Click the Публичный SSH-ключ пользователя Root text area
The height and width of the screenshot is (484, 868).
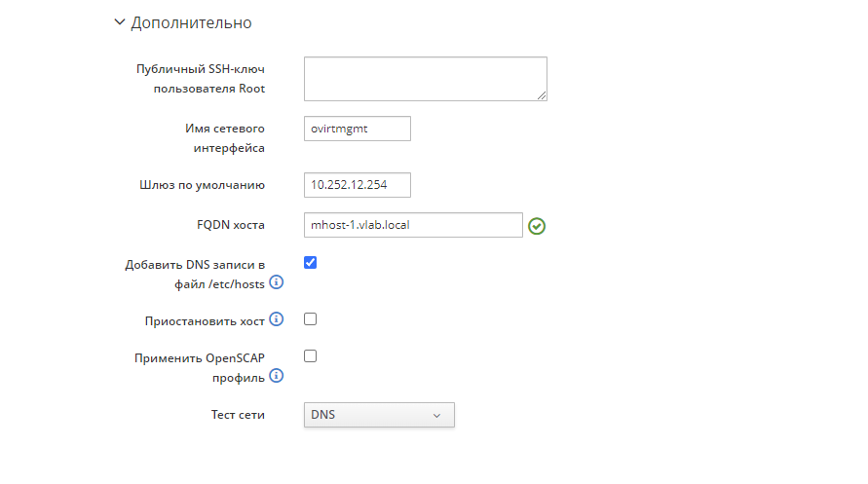point(425,79)
